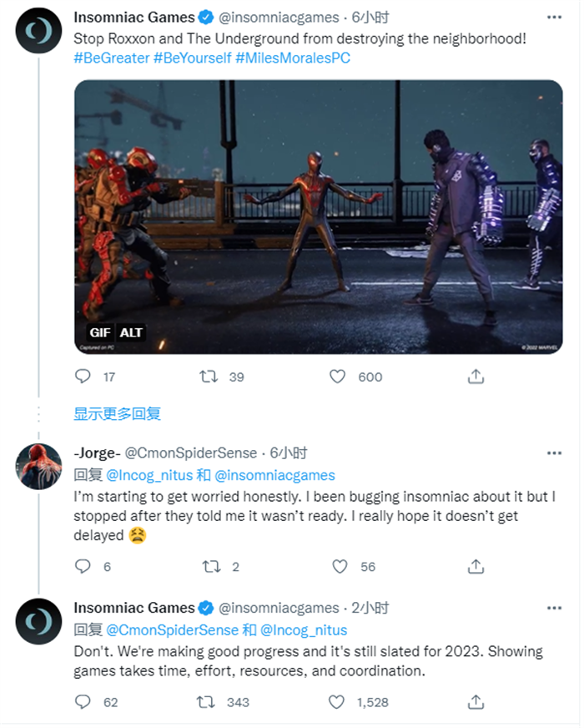Like -Jorge-'s worried reply
Image resolution: width=584 pixels, height=728 pixels.
(339, 566)
